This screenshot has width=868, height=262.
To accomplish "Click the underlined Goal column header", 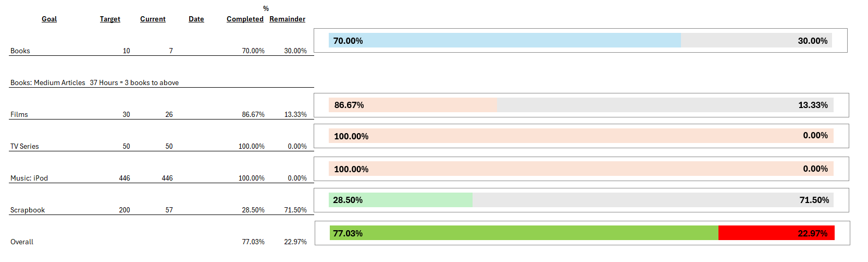I will click(49, 19).
